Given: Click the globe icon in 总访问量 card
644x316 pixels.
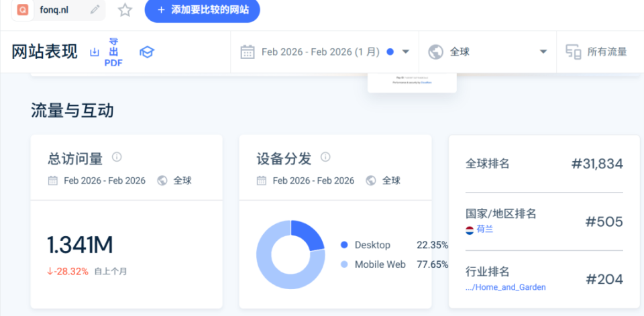Looking at the screenshot, I should (162, 180).
